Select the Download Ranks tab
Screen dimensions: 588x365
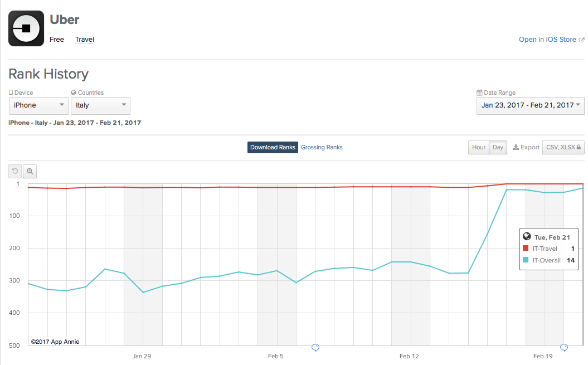point(273,148)
